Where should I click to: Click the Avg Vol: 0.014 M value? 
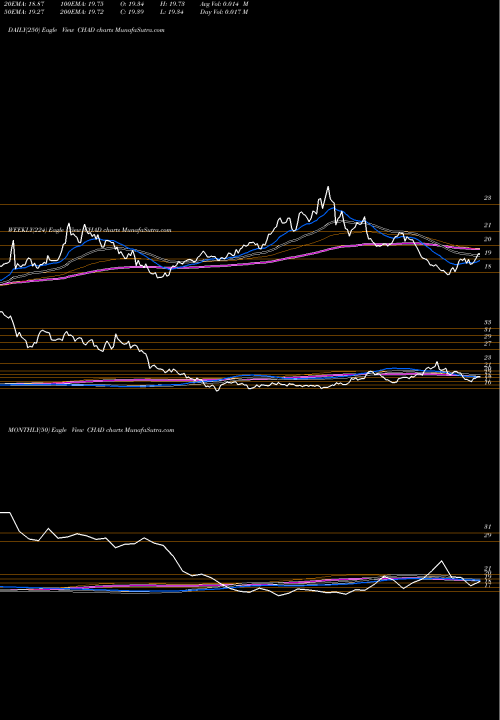(x=224, y=4)
